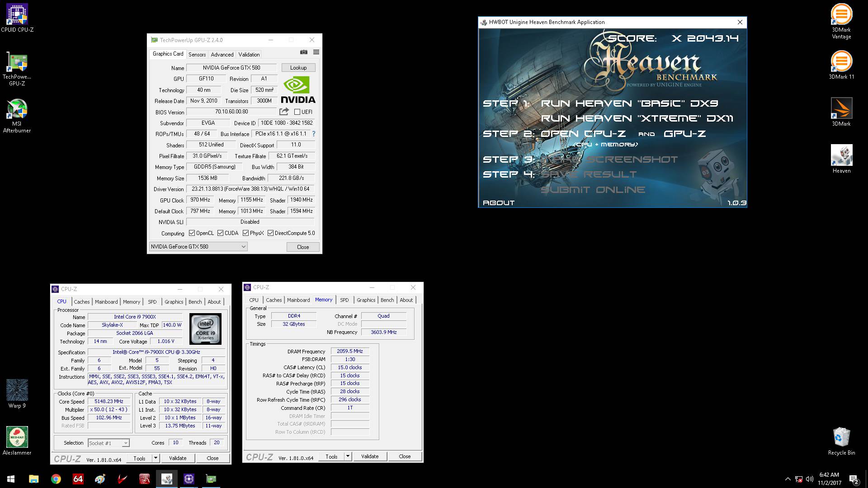Launch Chrome from taskbar

pos(56,479)
